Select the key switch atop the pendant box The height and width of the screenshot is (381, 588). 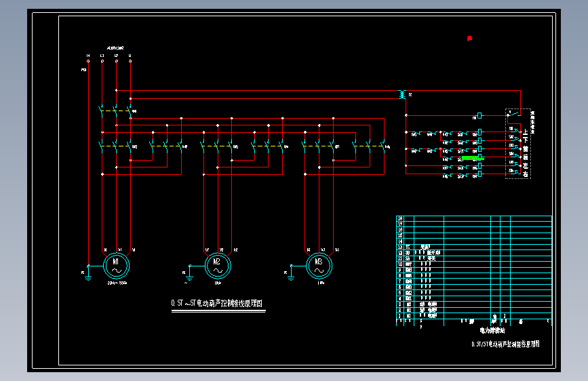[x=514, y=113]
